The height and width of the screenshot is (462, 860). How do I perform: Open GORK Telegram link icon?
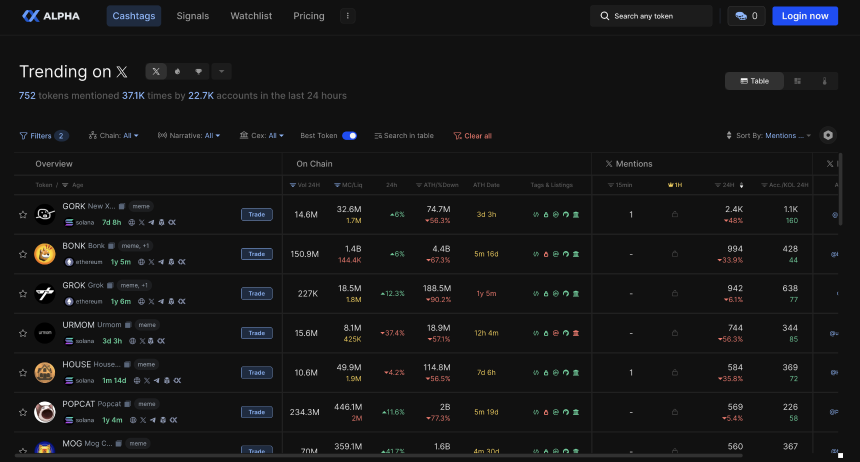coord(151,222)
